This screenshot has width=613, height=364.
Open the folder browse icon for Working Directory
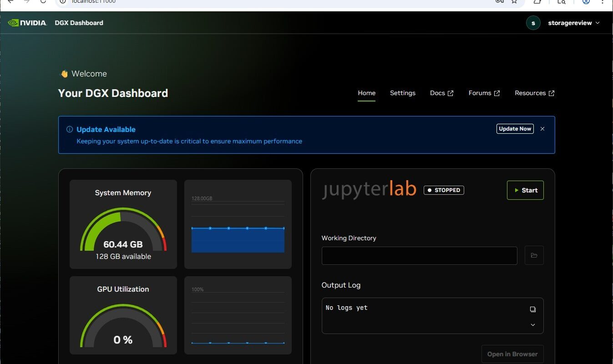click(534, 256)
